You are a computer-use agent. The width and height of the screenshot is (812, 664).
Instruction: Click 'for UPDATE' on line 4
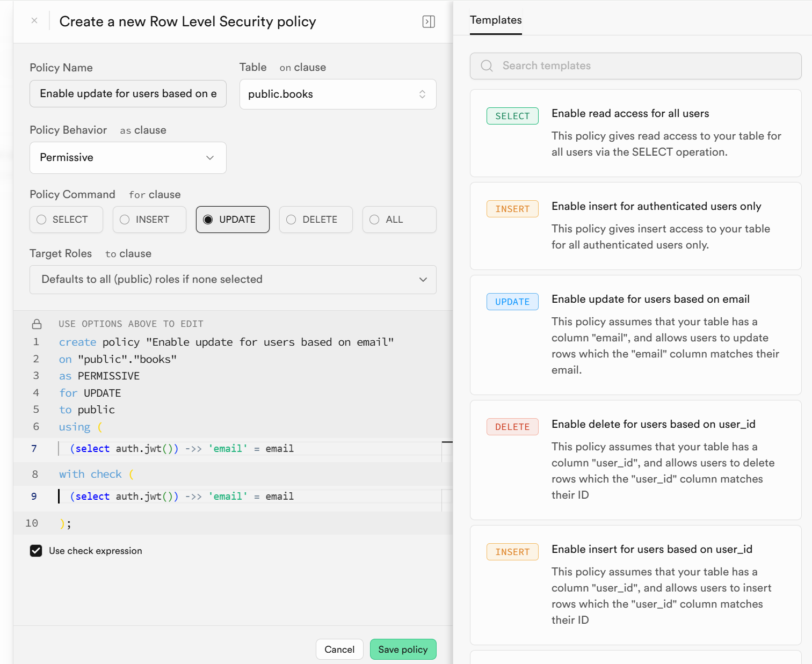[90, 393]
